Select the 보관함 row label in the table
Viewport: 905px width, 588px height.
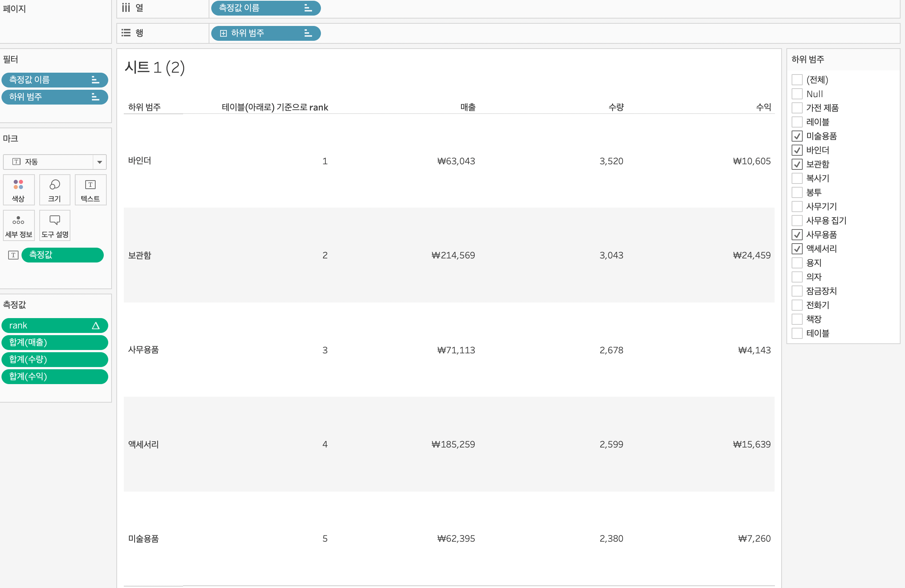(140, 255)
